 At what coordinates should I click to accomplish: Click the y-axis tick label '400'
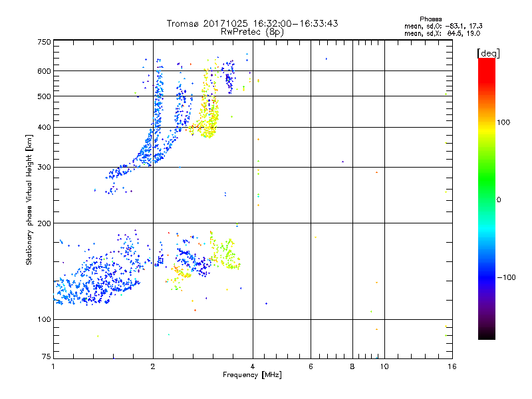[44, 128]
